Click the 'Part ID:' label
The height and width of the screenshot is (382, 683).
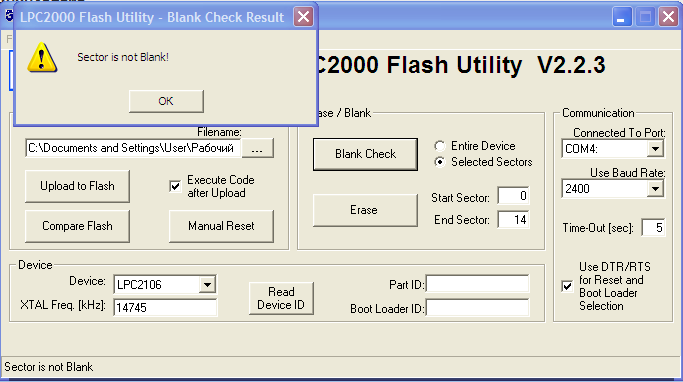406,285
